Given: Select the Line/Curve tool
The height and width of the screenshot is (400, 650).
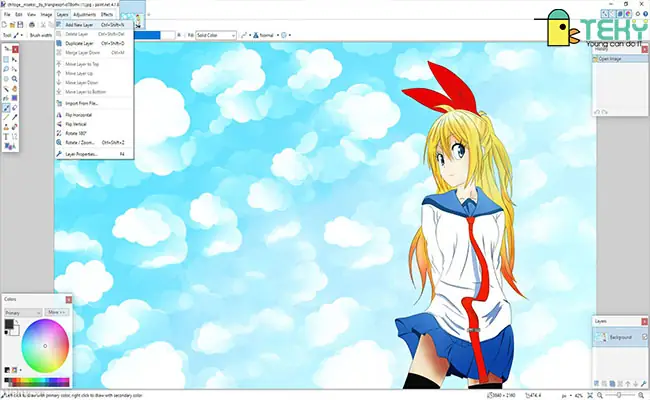Looking at the screenshot, I should point(15,136).
